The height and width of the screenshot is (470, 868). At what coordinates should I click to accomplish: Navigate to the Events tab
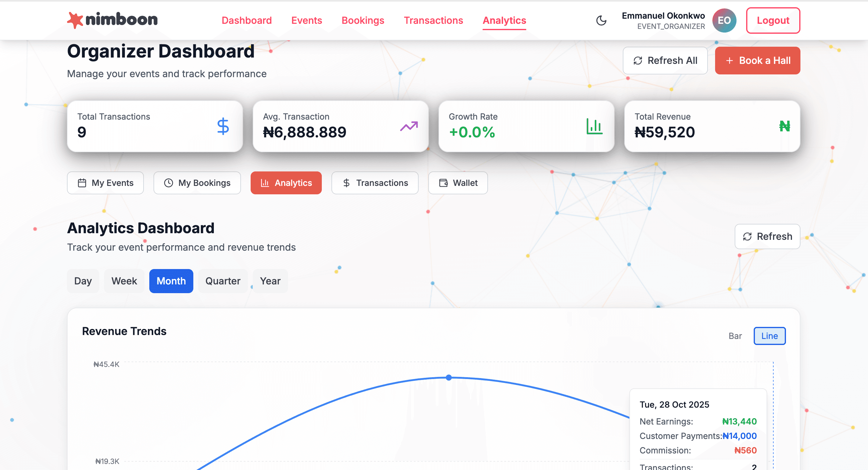(306, 20)
